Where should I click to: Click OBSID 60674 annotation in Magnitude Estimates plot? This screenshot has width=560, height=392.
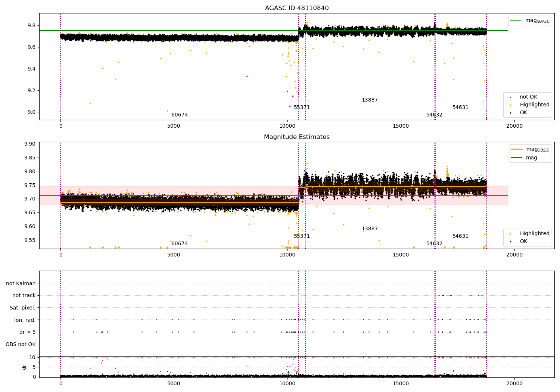pyautogui.click(x=180, y=244)
